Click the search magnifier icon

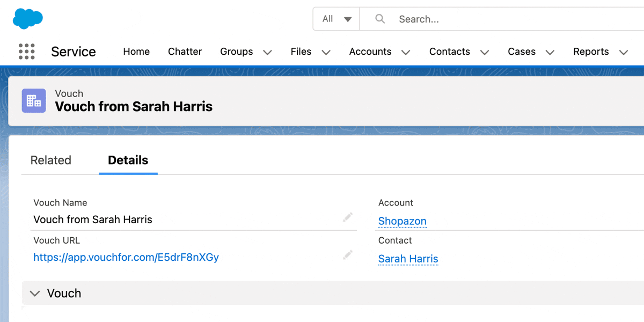click(x=380, y=19)
